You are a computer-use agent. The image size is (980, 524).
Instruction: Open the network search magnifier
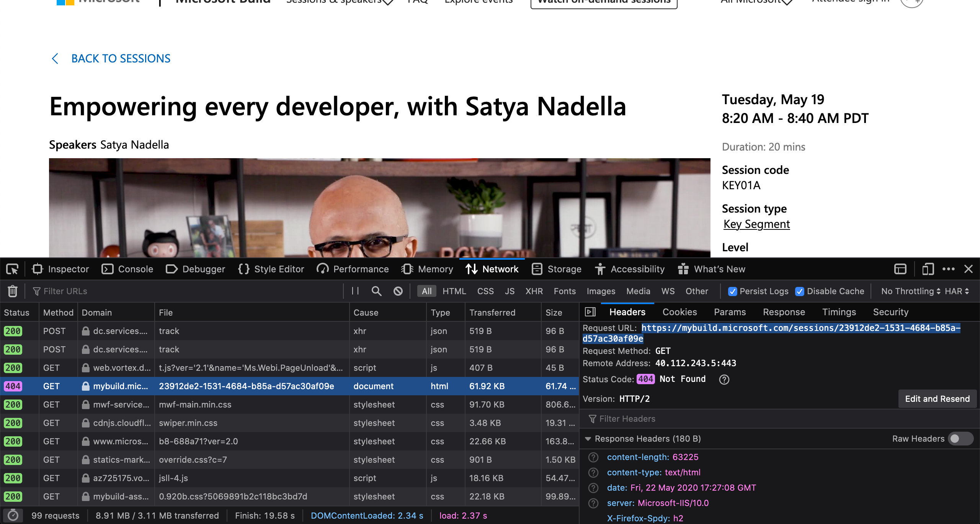[377, 291]
